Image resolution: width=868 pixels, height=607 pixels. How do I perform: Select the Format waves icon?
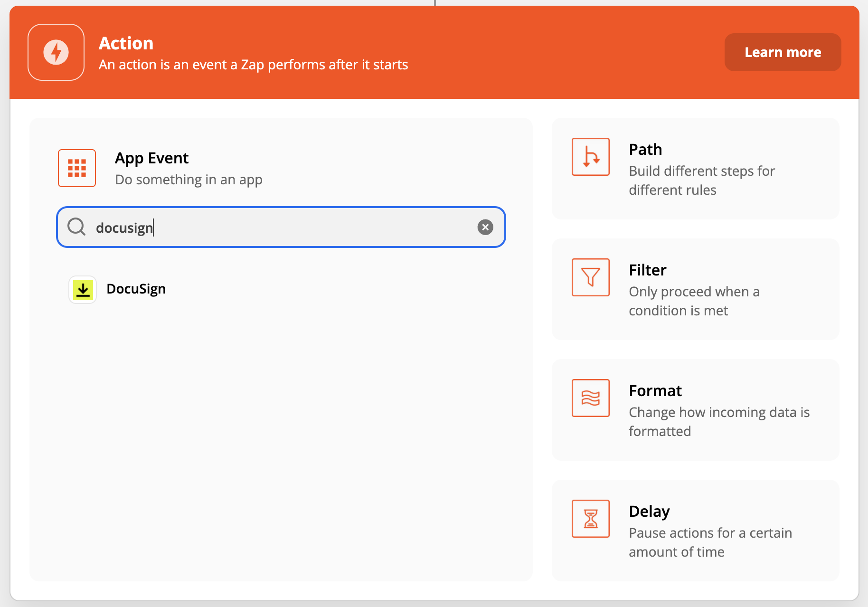click(590, 398)
